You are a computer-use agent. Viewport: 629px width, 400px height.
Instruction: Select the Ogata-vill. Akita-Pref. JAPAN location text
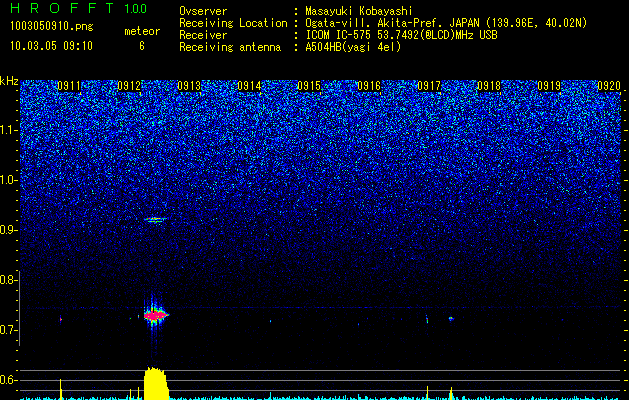click(x=446, y=23)
